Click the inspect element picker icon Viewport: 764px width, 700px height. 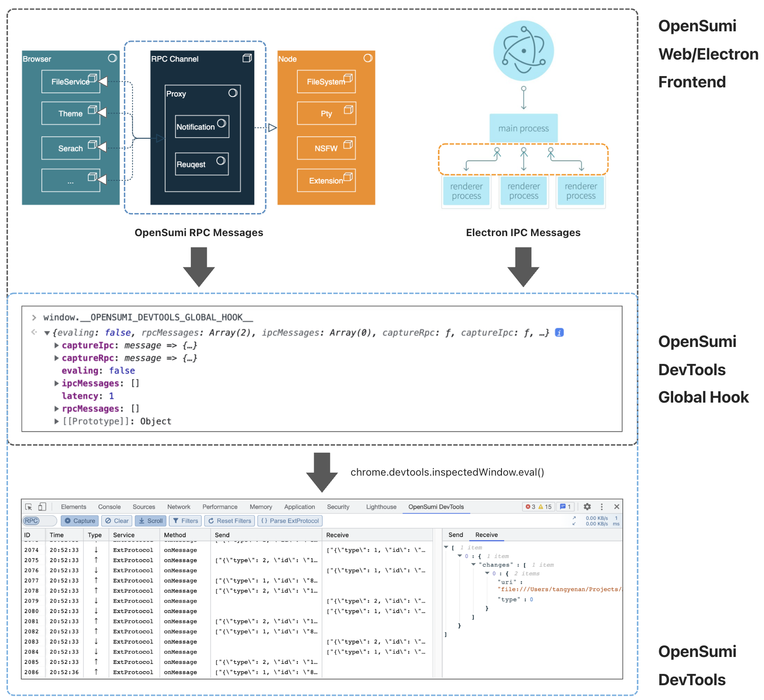pyautogui.click(x=29, y=507)
